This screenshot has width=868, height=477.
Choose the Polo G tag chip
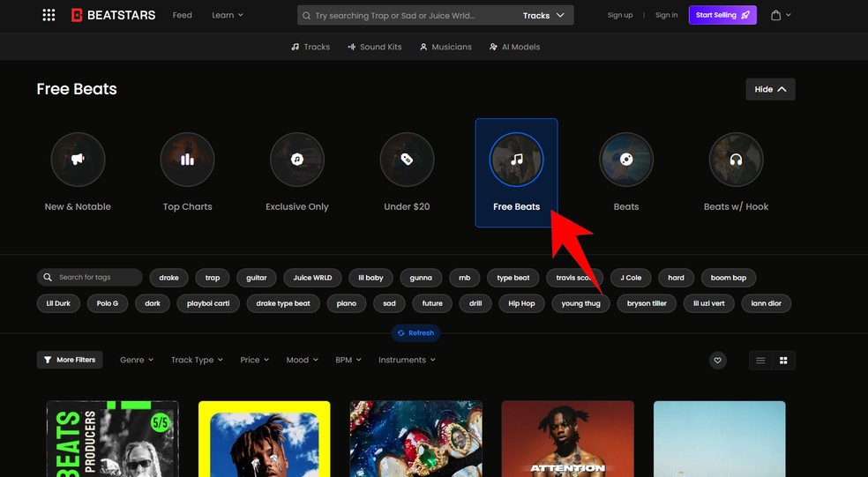(108, 303)
